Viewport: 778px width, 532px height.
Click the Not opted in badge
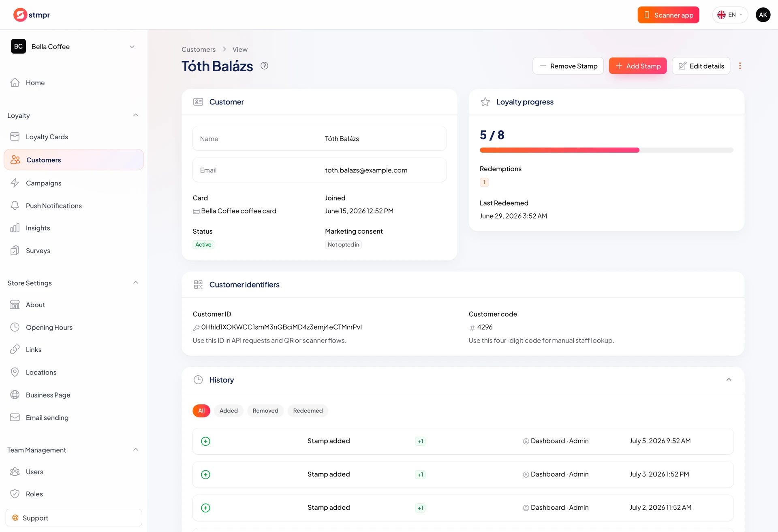[343, 245]
